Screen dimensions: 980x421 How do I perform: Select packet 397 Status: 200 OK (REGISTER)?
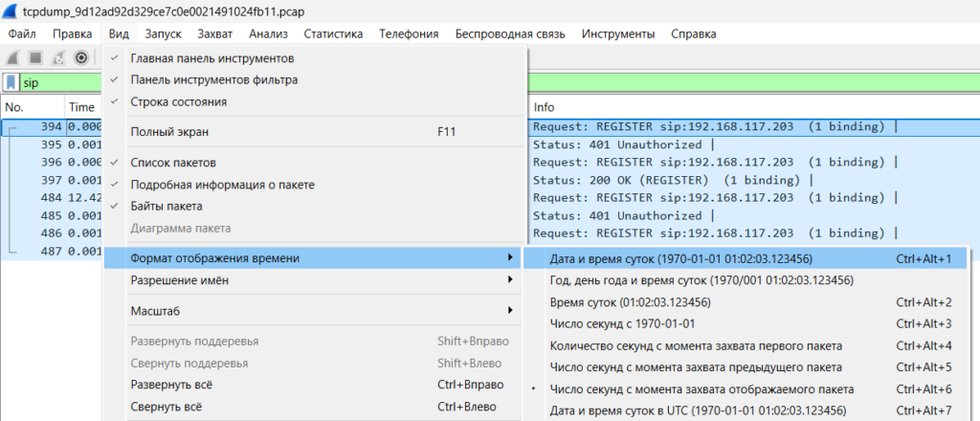[490, 180]
